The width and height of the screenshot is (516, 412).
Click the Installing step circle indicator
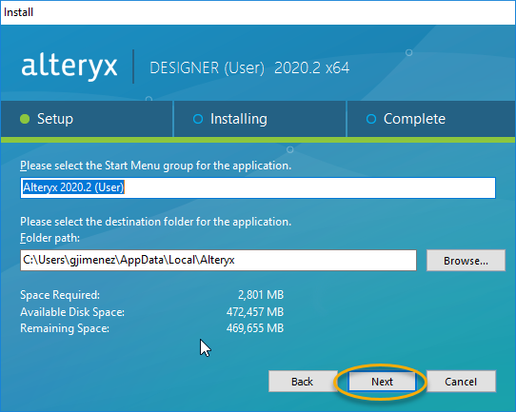[x=198, y=119]
